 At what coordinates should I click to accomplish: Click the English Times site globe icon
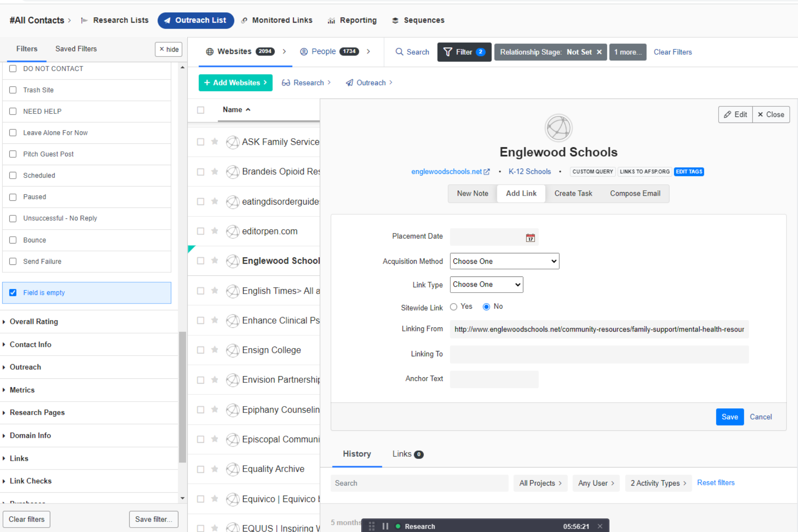coord(233,291)
